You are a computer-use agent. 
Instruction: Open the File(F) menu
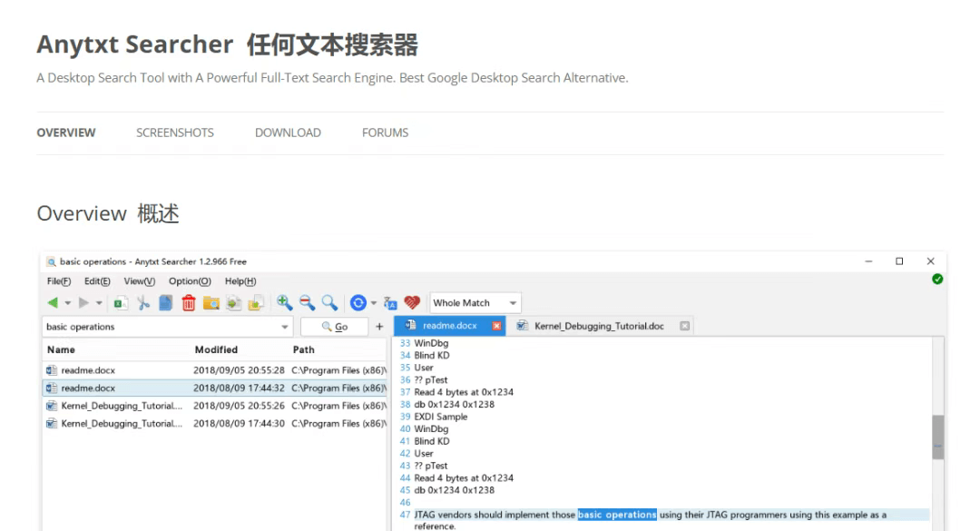click(59, 281)
